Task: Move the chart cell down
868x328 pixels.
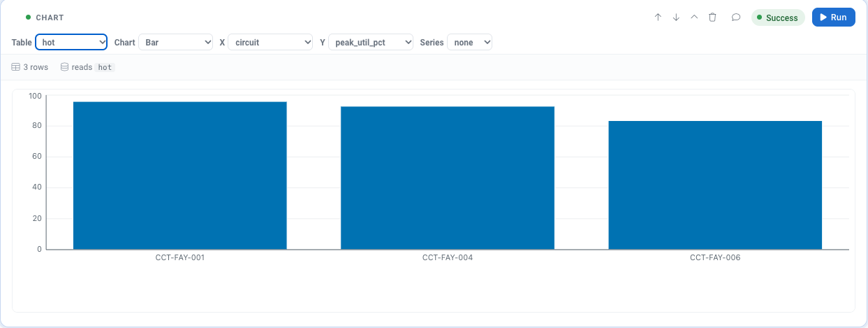Action: coord(676,17)
